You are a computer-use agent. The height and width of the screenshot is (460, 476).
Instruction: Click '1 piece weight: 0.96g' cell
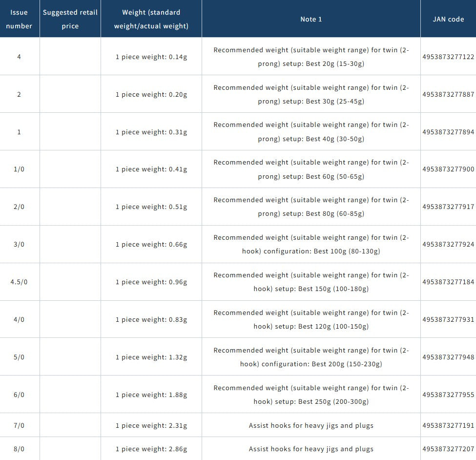151,282
